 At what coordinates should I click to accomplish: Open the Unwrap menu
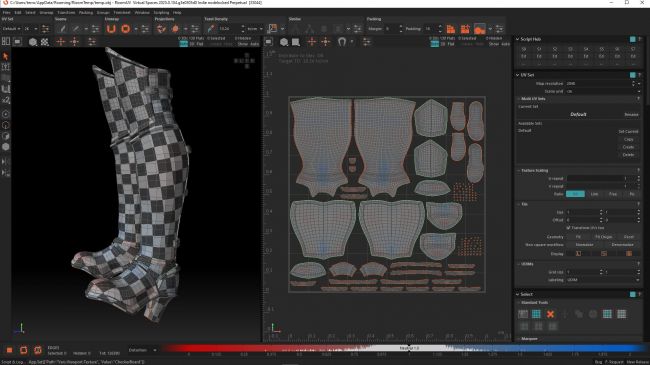pos(46,12)
